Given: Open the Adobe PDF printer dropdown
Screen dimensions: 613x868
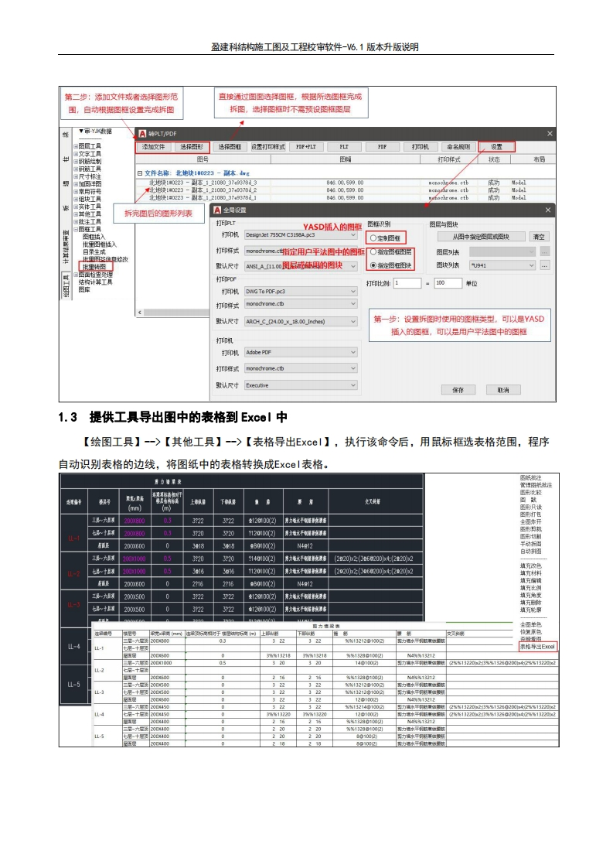Looking at the screenshot, I should (301, 352).
